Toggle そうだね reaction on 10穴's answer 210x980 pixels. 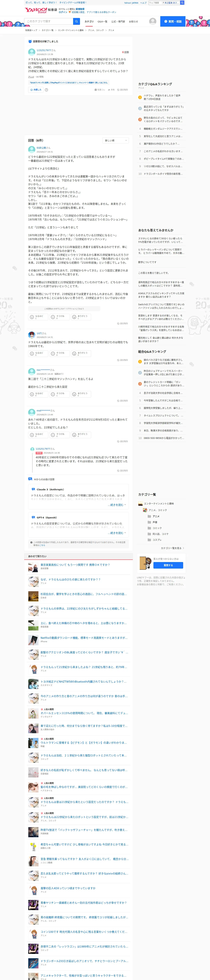point(60,353)
